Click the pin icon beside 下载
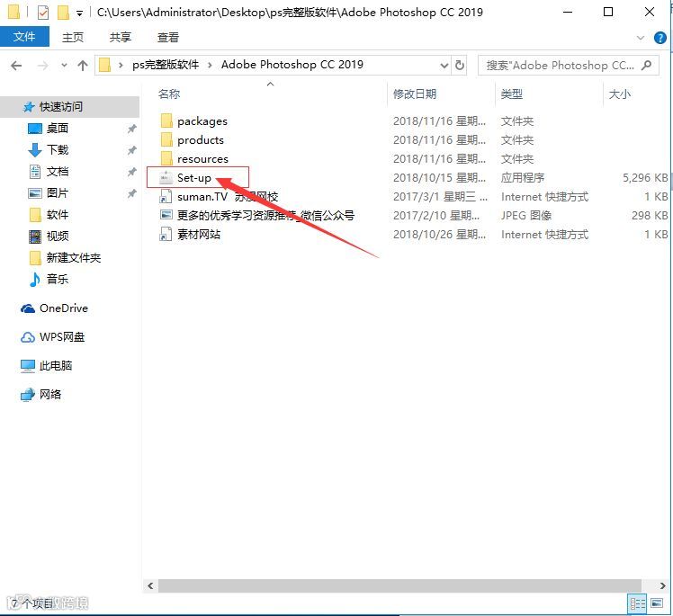 click(131, 149)
